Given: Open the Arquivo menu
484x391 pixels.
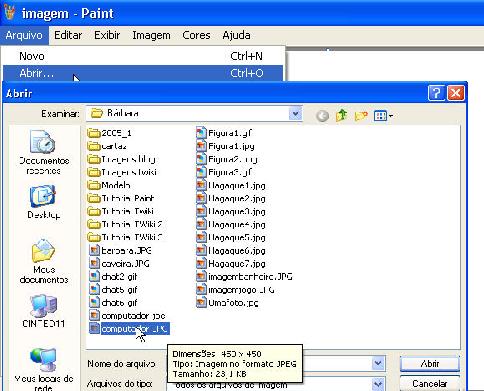Looking at the screenshot, I should (24, 35).
